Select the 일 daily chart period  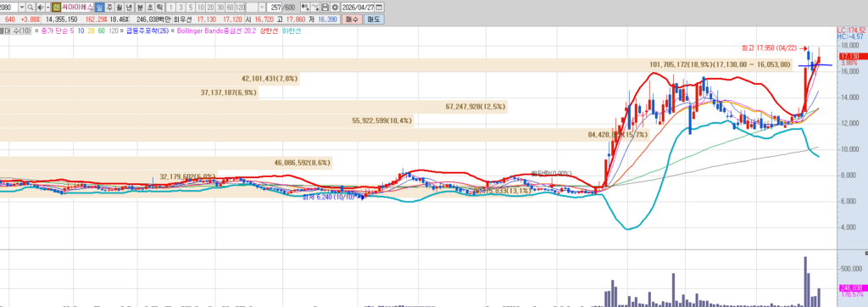tap(100, 7)
